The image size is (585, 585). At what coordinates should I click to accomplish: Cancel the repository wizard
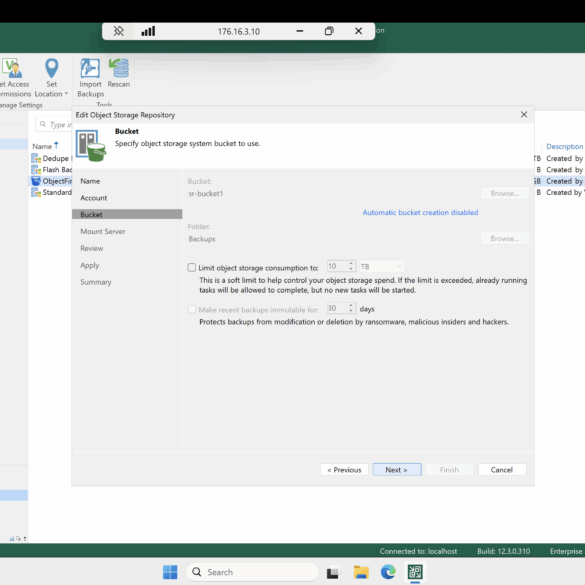(x=502, y=469)
